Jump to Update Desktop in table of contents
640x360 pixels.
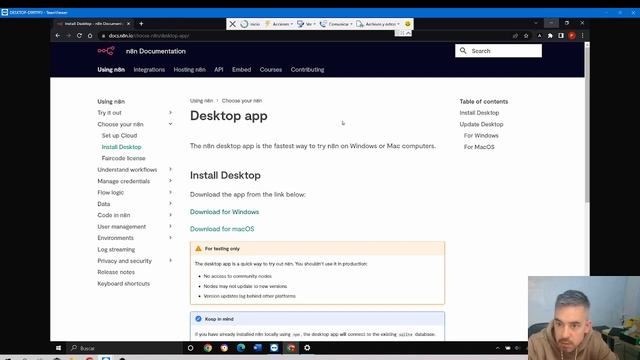(x=481, y=124)
